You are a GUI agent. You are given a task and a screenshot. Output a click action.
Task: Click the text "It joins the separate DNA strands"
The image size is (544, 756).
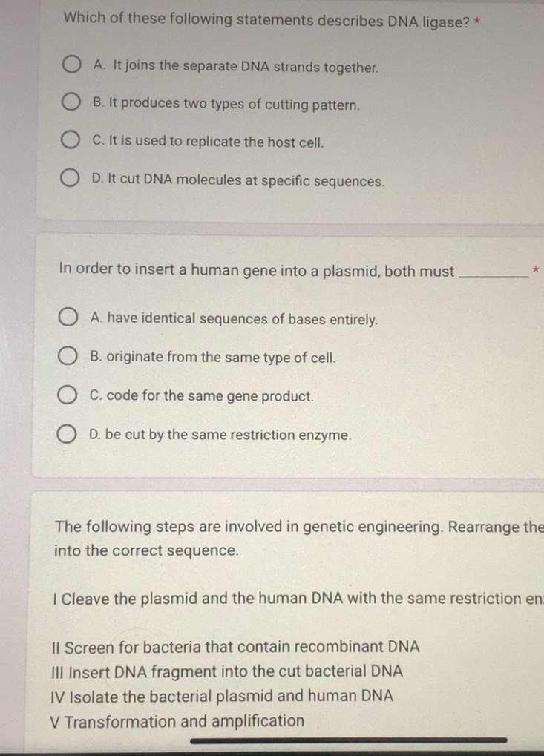click(246, 68)
